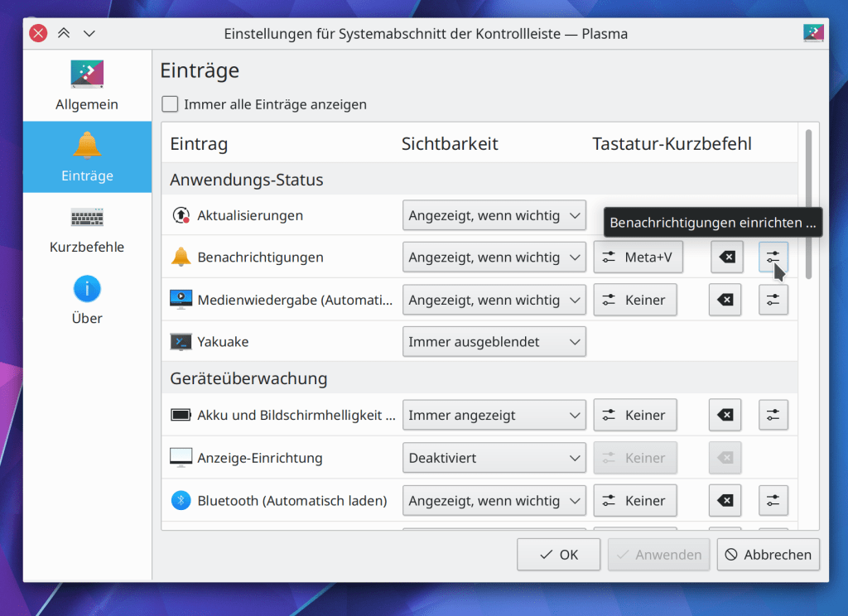Viewport: 848px width, 616px height.
Task: Change Akku 'Immer angezeigt' visibility dropdown
Action: pos(494,415)
